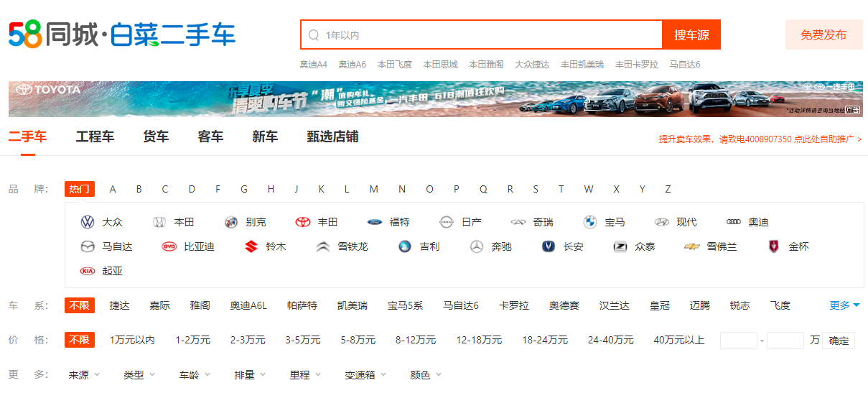Image resolution: width=868 pixels, height=393 pixels.
Task: Select the BYD 比亚迪 brand logo
Action: pyautogui.click(x=169, y=246)
